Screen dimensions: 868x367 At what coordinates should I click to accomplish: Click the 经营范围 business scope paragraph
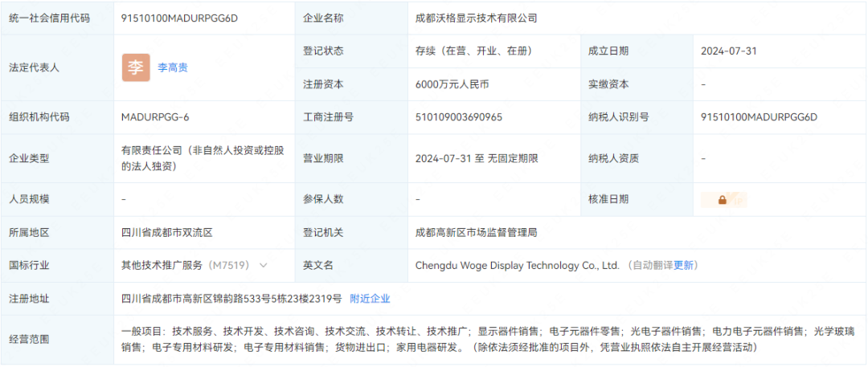tap(488, 340)
